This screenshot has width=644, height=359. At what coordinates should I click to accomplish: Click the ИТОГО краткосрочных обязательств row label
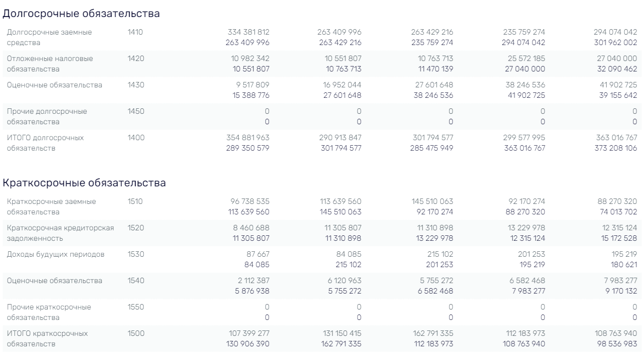click(47, 339)
